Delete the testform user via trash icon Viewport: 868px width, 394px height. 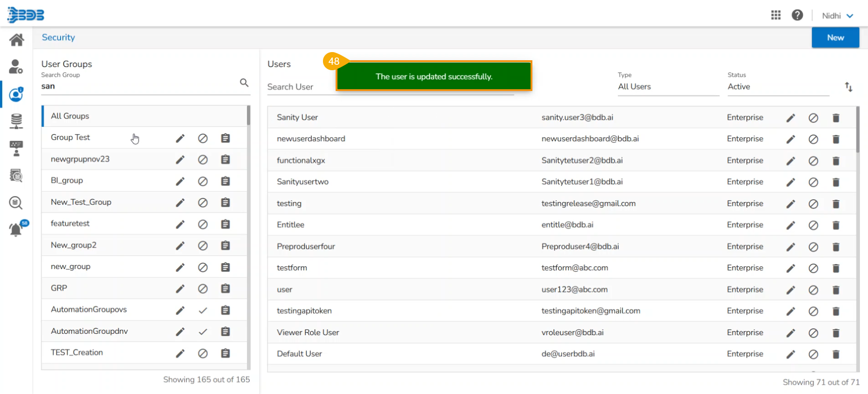pyautogui.click(x=835, y=269)
